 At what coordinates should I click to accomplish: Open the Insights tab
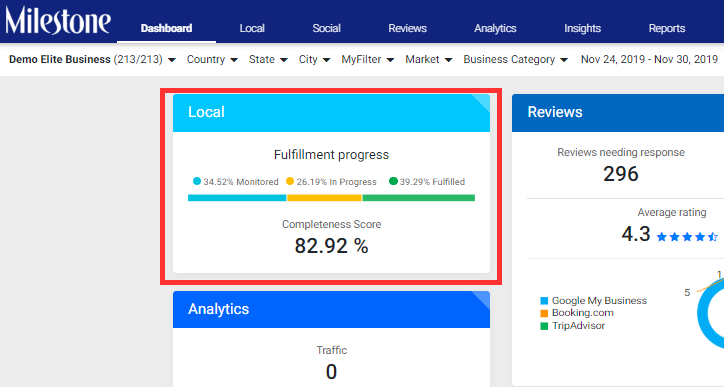point(582,28)
